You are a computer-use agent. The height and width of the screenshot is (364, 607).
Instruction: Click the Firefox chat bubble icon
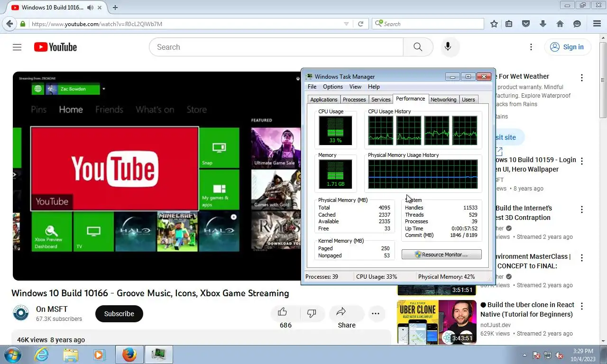point(577,24)
